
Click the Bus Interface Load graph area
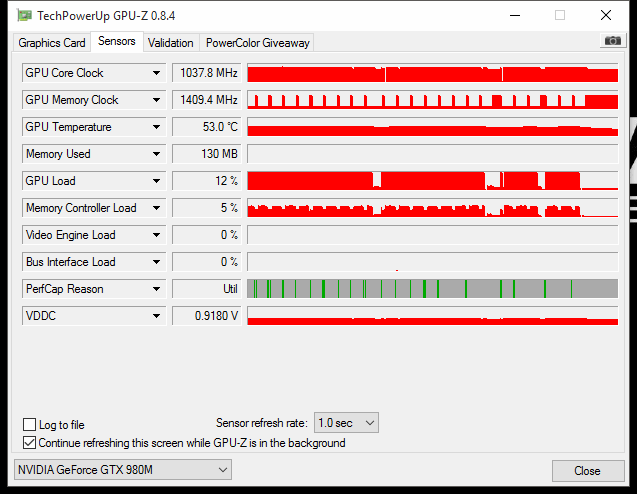coord(433,262)
